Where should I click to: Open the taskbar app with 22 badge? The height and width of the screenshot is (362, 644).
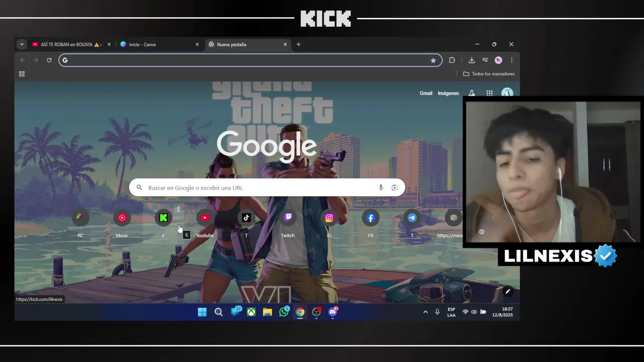click(x=235, y=312)
